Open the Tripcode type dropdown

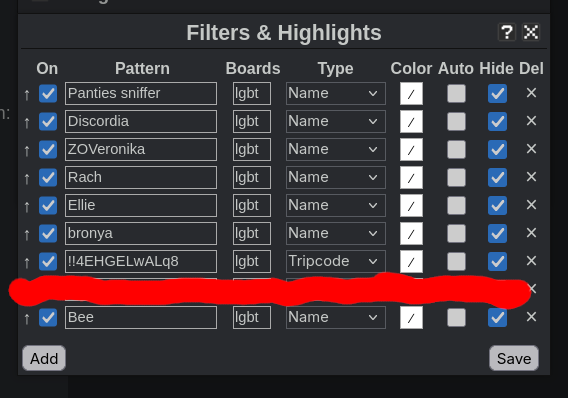[x=335, y=261]
